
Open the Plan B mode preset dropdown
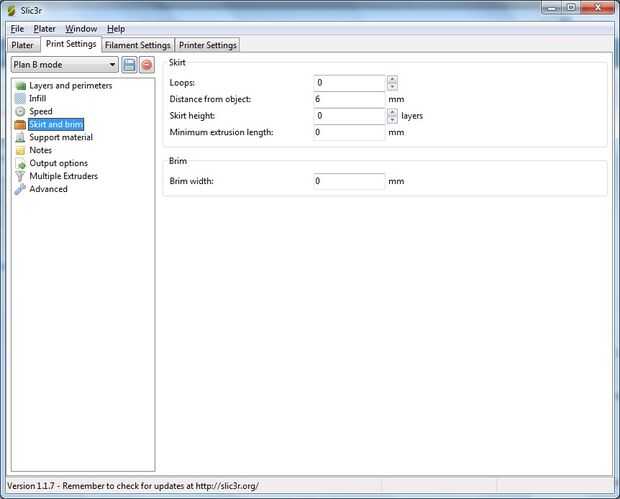coord(65,65)
